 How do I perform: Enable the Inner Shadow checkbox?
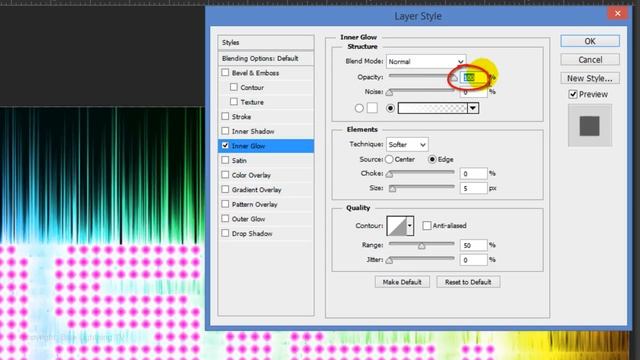tap(225, 131)
